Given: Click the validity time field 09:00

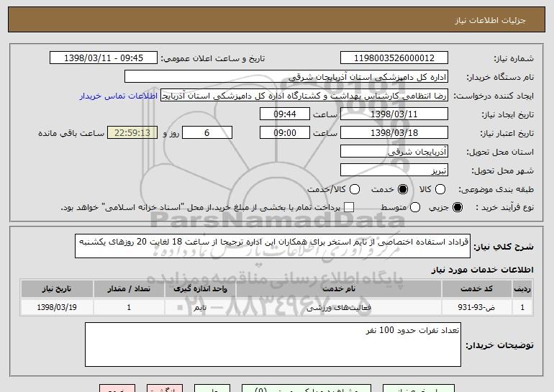Looking at the screenshot, I should (x=285, y=133).
